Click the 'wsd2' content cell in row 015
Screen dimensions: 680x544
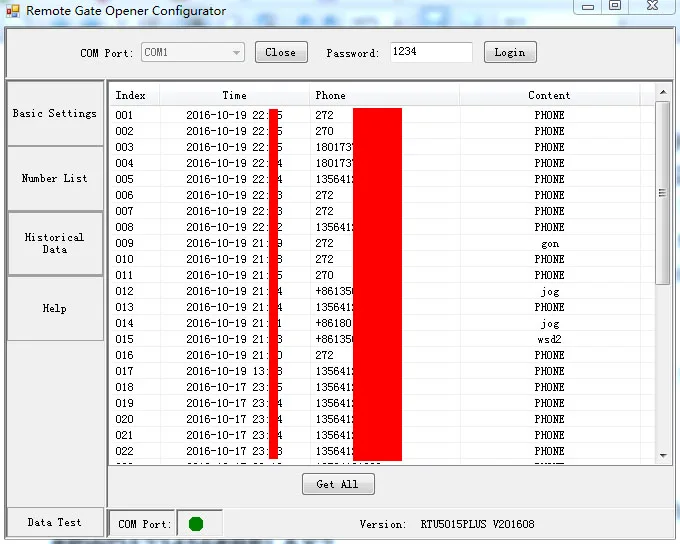click(549, 339)
